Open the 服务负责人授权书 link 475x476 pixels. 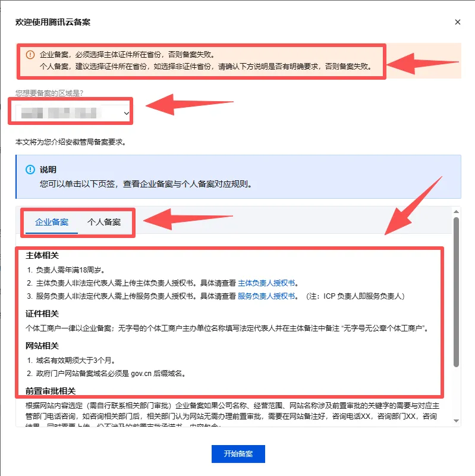(266, 296)
